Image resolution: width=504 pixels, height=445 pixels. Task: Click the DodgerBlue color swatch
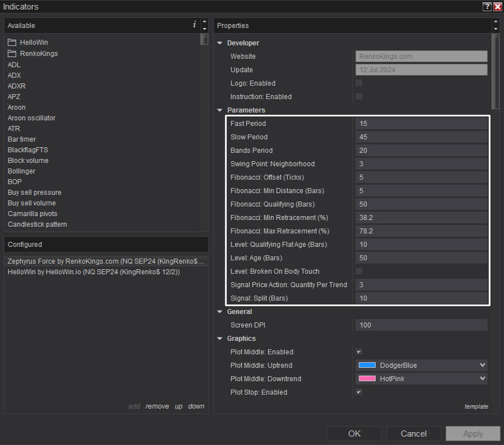click(x=367, y=365)
